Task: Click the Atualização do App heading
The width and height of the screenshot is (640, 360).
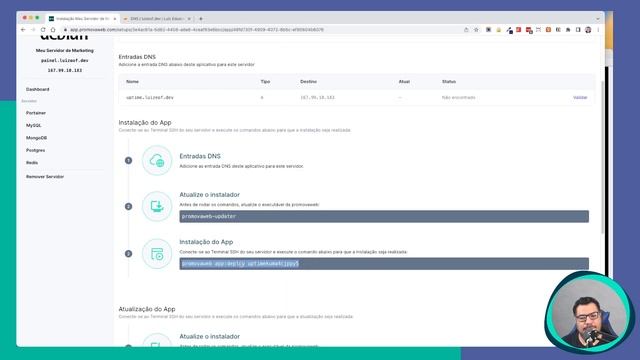Action: point(147,309)
